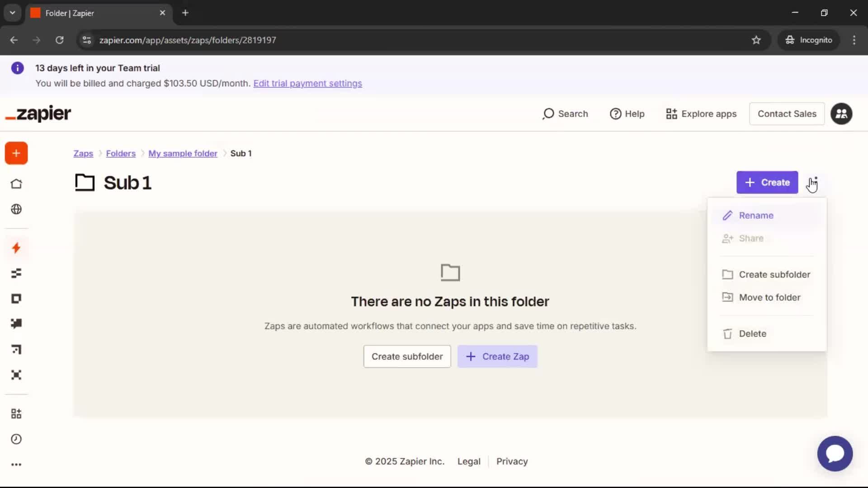
Task: Click the Create Zap button
Action: [497, 357]
